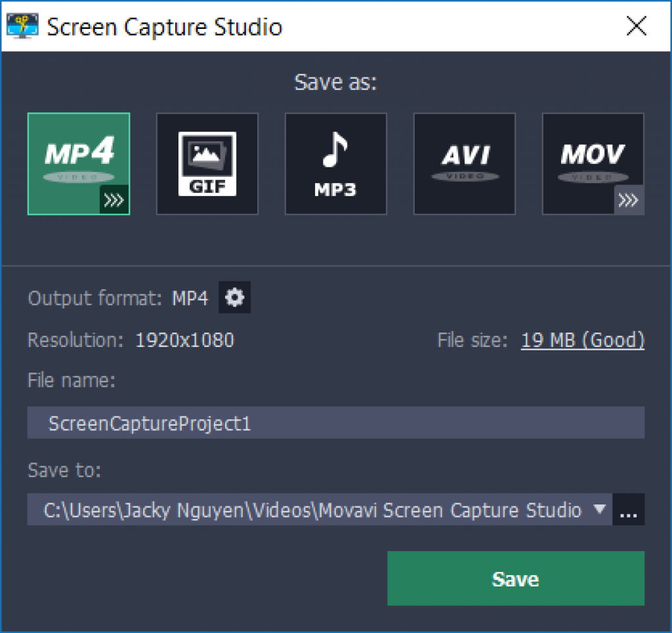Select the AVI video format icon
Viewport: 672px width, 633px height.
click(x=465, y=163)
